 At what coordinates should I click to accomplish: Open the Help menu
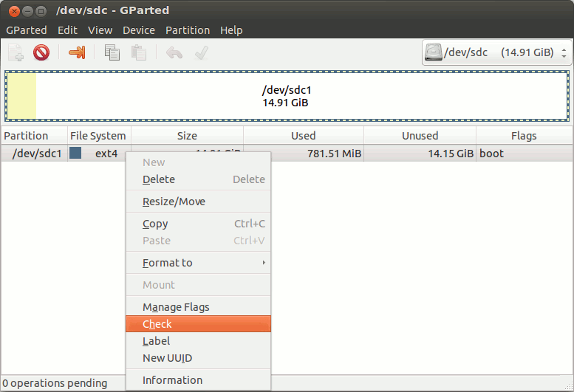(x=231, y=30)
